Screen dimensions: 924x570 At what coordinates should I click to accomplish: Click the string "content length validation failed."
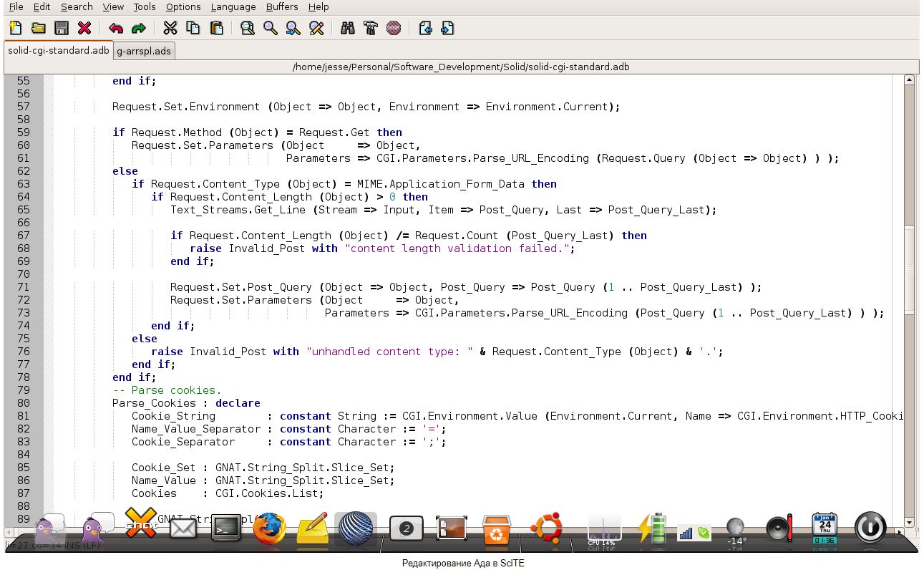(x=457, y=248)
